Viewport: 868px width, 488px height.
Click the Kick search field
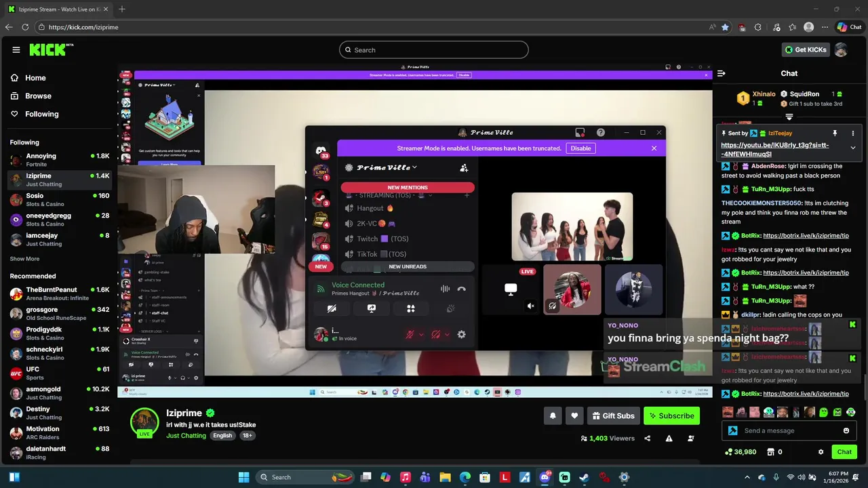(x=434, y=49)
